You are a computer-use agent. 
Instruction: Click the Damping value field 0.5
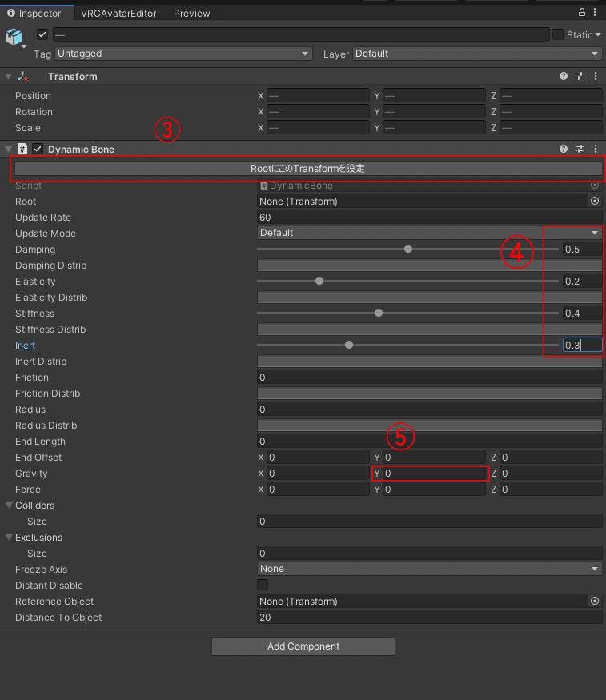(582, 249)
